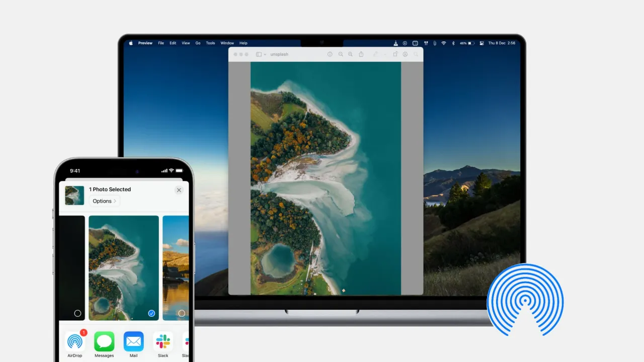
Task: Click the battery percentage indicator
Action: pyautogui.click(x=463, y=43)
